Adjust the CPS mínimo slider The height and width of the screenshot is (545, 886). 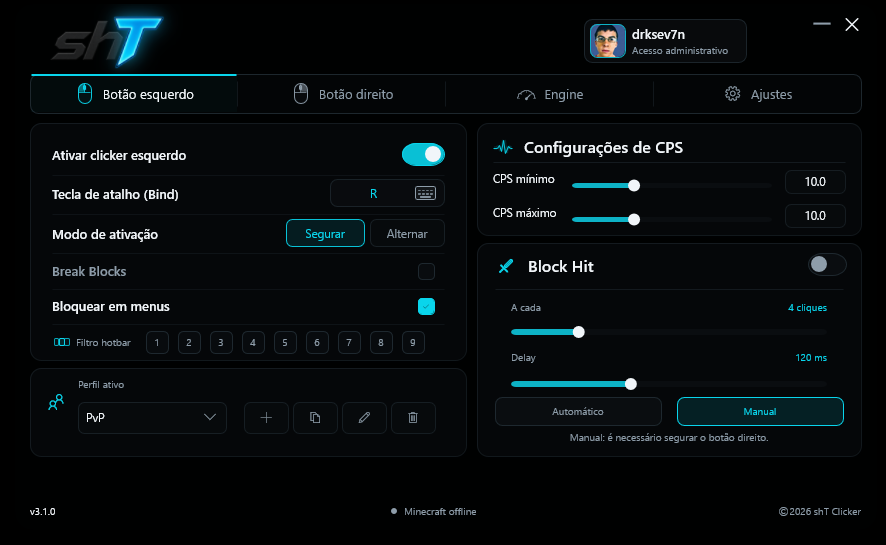[x=671, y=185]
